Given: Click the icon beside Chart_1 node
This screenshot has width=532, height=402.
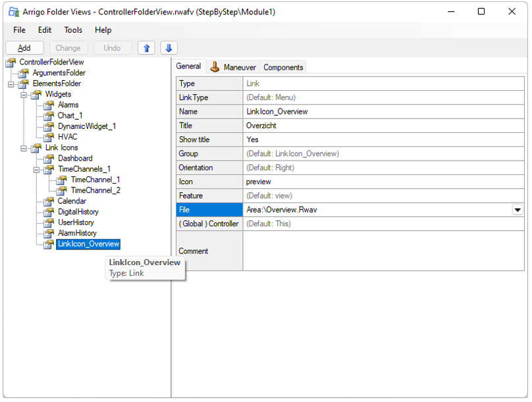Looking at the screenshot, I should tap(49, 116).
